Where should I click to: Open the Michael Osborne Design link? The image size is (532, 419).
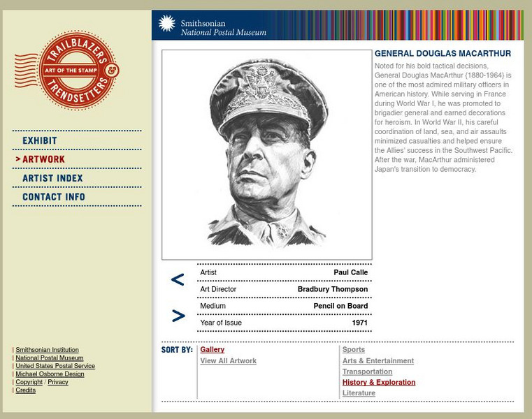click(x=50, y=374)
